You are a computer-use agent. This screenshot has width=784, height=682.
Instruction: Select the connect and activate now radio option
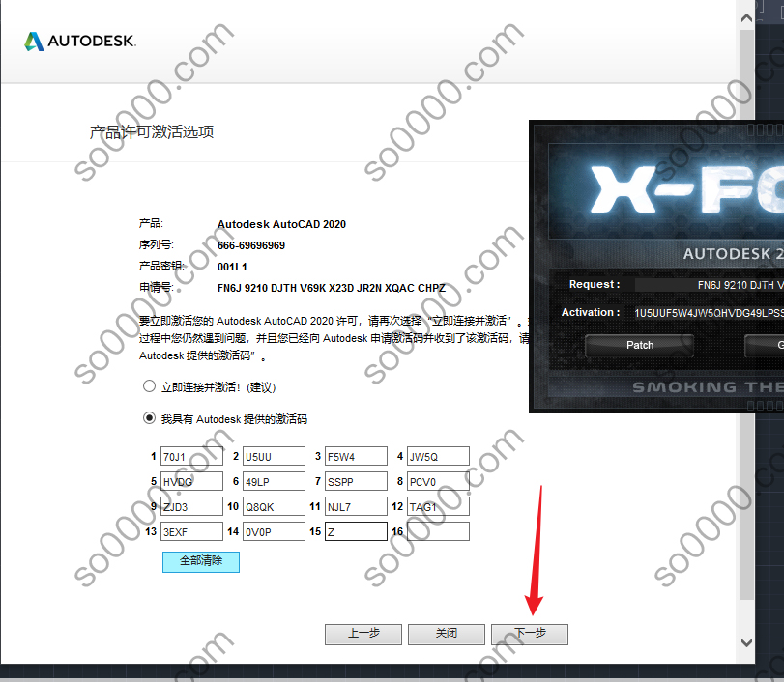[149, 386]
